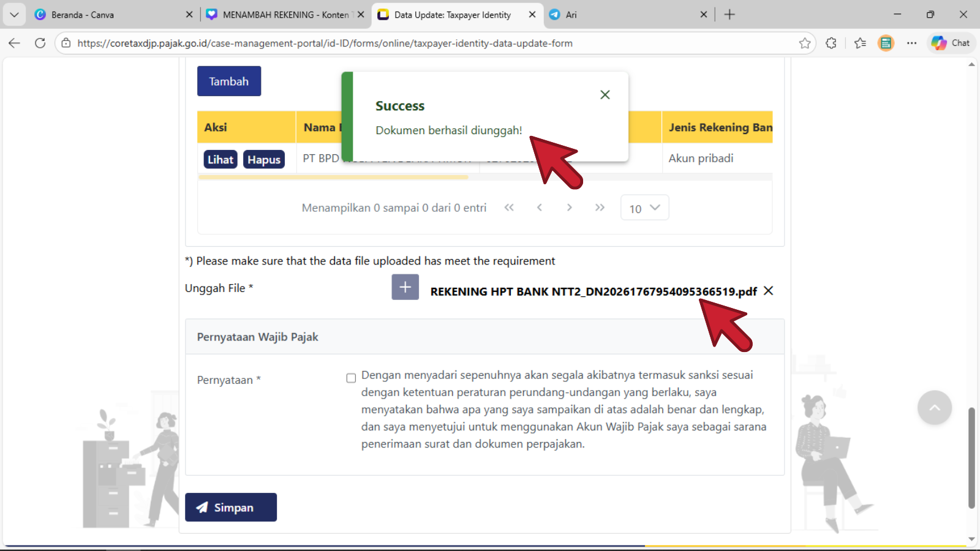Check the Pernyataan agreement checkbox
The image size is (980, 551).
tap(351, 378)
